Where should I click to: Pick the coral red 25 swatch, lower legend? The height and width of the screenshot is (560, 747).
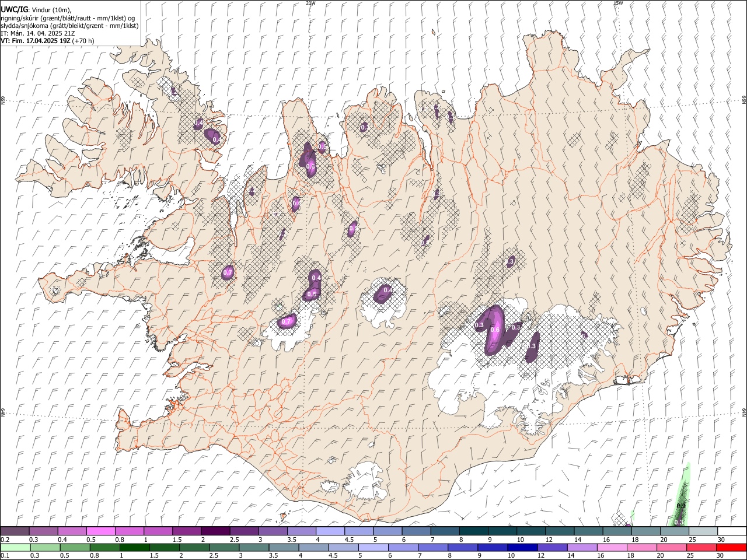point(701,548)
